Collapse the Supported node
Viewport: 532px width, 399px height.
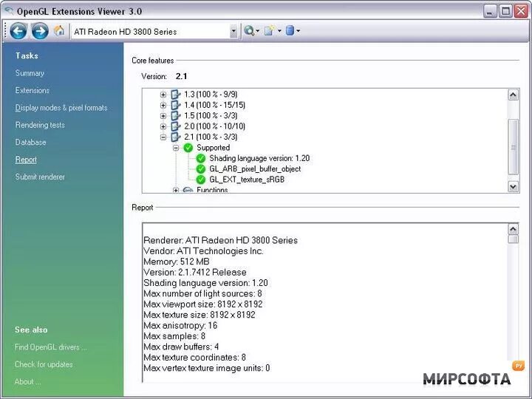[176, 148]
